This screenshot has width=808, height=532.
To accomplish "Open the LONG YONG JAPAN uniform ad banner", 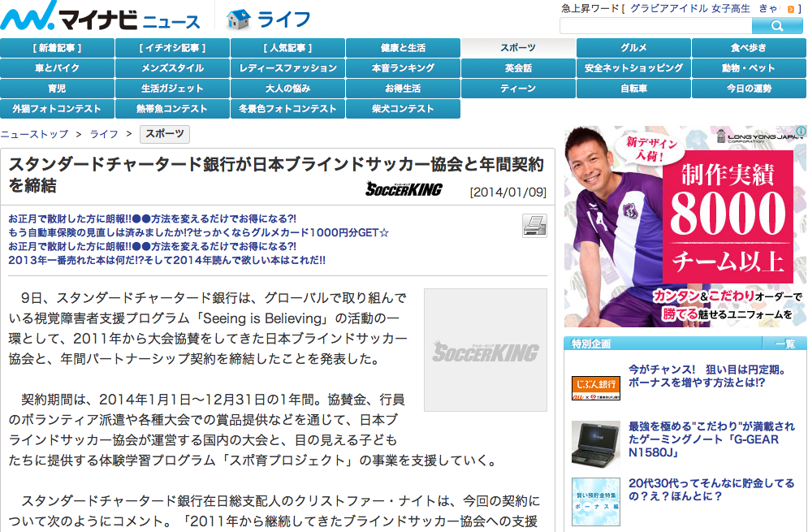I will (685, 227).
